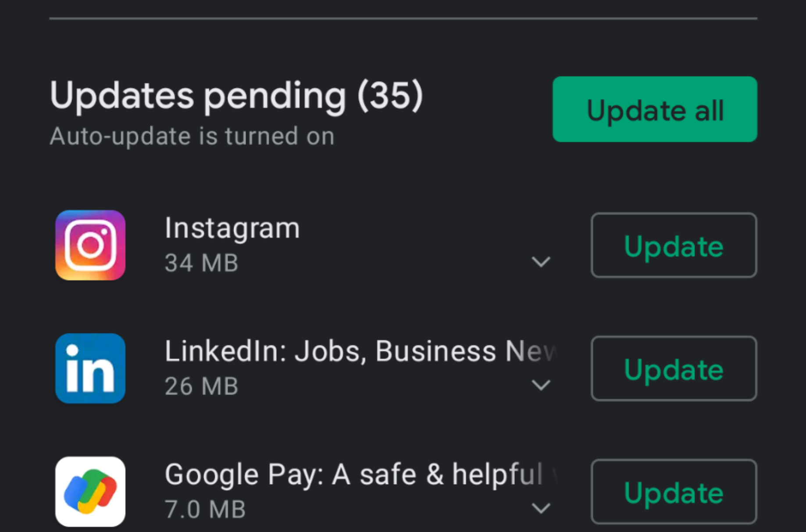Click the 26 MB size under LinkedIn
This screenshot has height=532, width=806.
coord(201,386)
